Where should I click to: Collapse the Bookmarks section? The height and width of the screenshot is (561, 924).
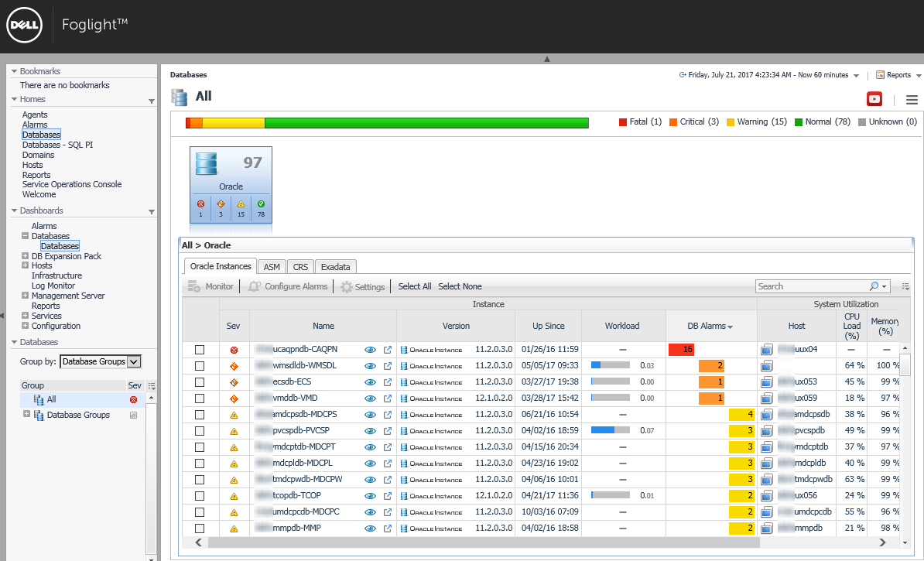[x=14, y=71]
